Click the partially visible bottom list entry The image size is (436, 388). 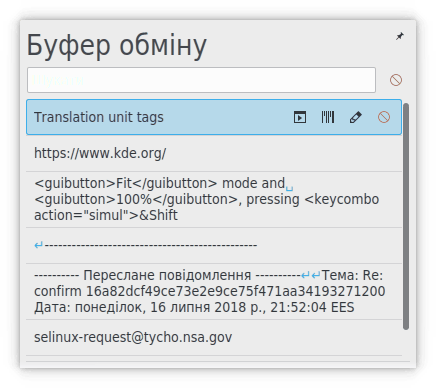point(214,359)
